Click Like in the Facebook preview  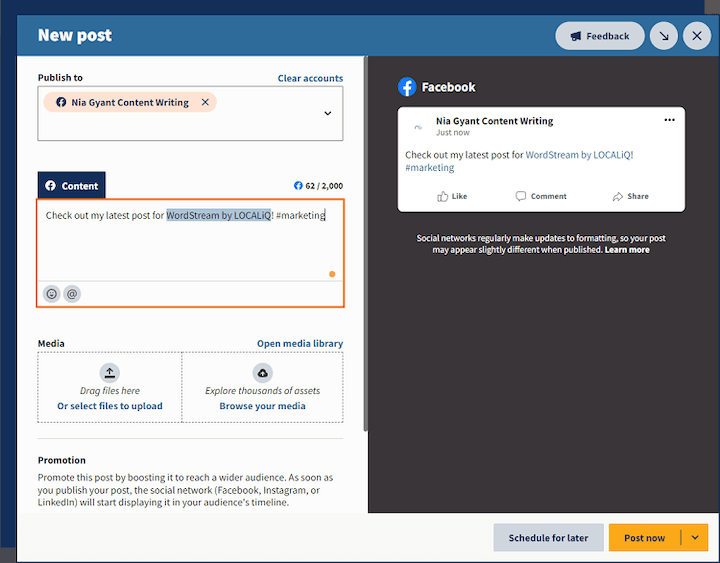tap(452, 196)
